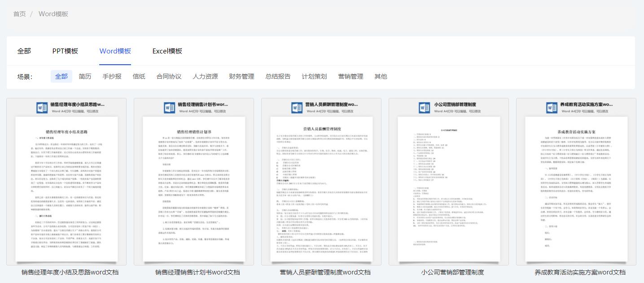Navigate to 首页 via breadcrumb
Screen dimensions: 644x283
[19, 14]
